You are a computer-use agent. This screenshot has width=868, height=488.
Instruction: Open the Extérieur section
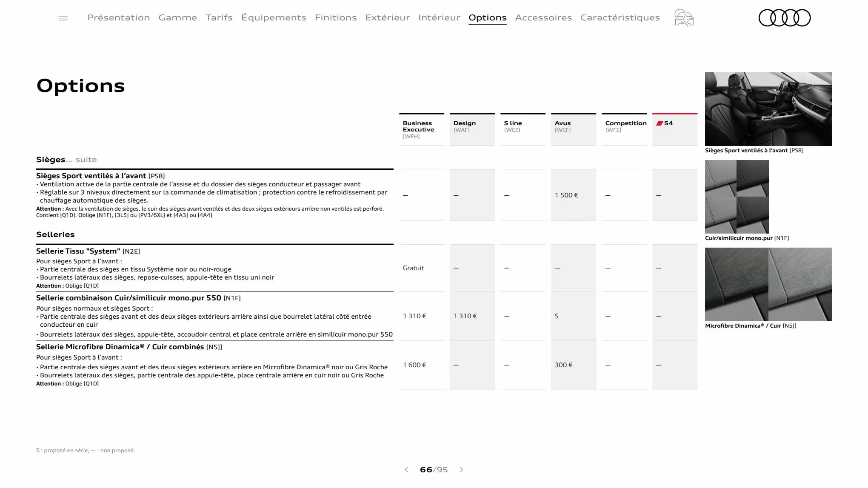388,17
